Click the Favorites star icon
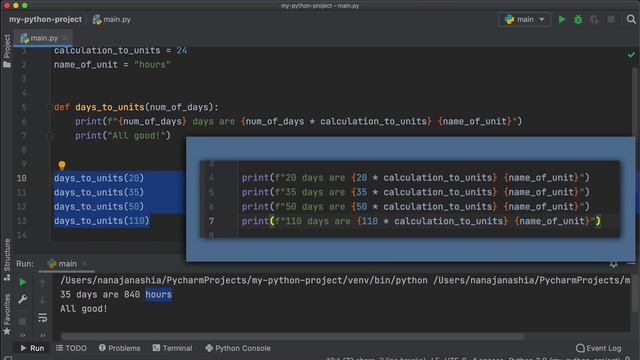The width and height of the screenshot is (640, 360). pyautogui.click(x=7, y=331)
